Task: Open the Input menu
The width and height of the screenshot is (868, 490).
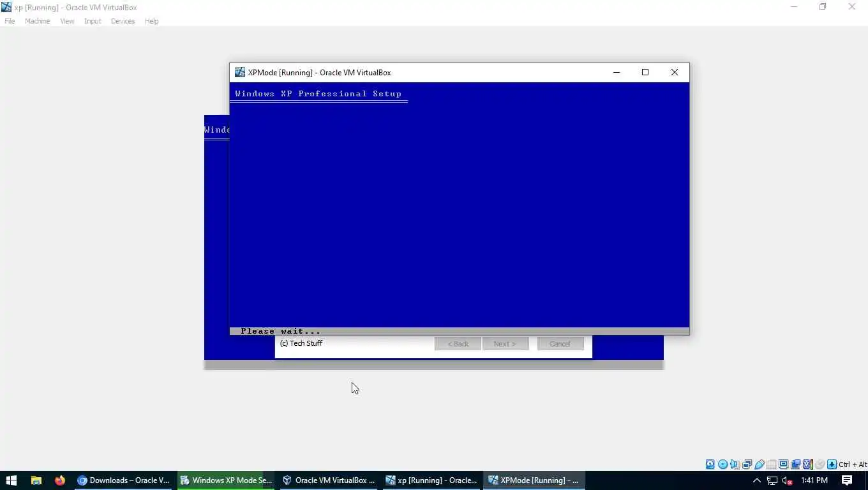Action: (x=93, y=21)
